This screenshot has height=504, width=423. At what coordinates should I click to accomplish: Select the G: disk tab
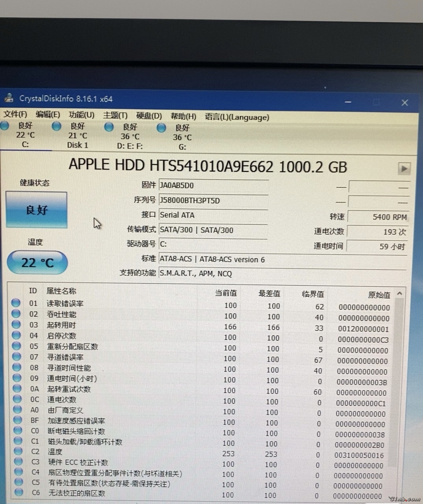pos(182,137)
